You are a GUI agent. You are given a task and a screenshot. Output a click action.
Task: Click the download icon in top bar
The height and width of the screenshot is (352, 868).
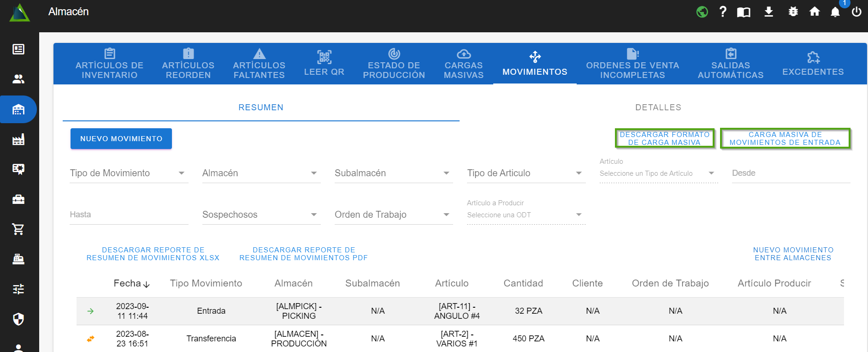coord(768,12)
